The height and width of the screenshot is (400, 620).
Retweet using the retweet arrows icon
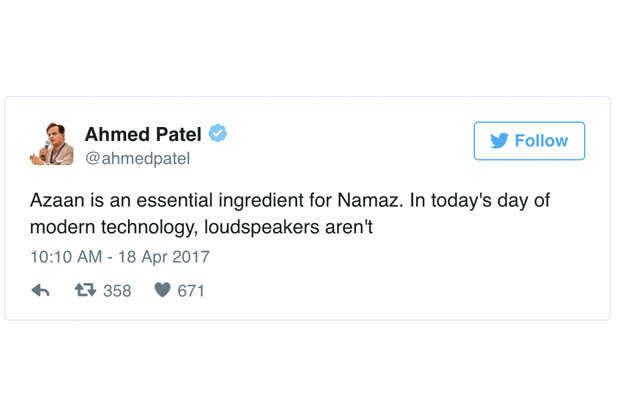point(86,290)
